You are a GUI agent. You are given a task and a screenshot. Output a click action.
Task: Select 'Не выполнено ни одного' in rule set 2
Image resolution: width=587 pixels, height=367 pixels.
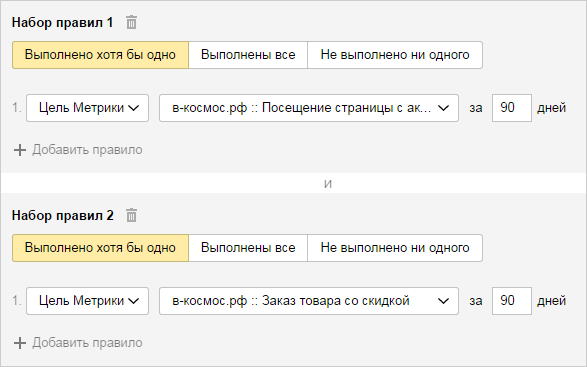[x=395, y=248]
